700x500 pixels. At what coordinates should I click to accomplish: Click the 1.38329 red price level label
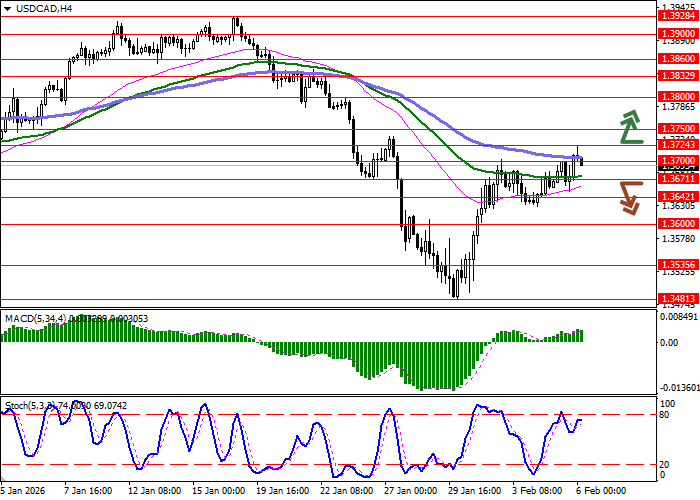tap(678, 76)
